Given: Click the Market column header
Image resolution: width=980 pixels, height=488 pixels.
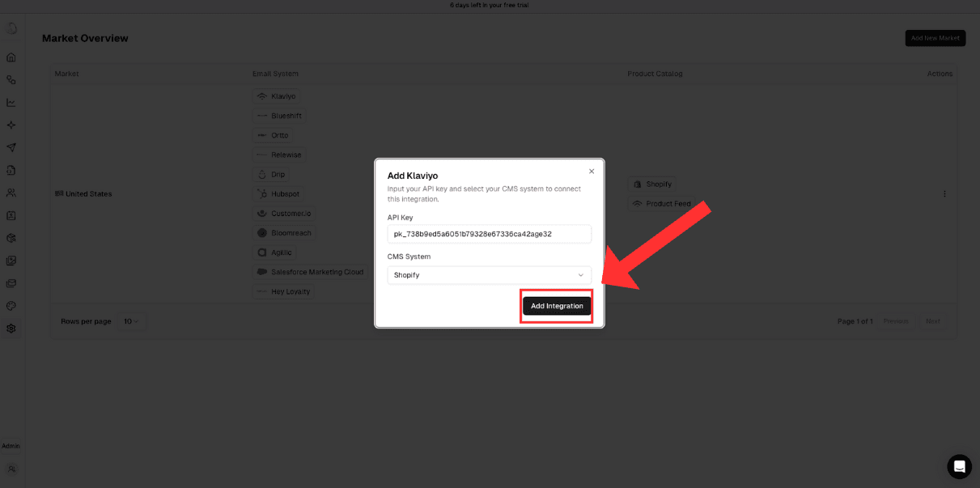Looking at the screenshot, I should point(67,74).
